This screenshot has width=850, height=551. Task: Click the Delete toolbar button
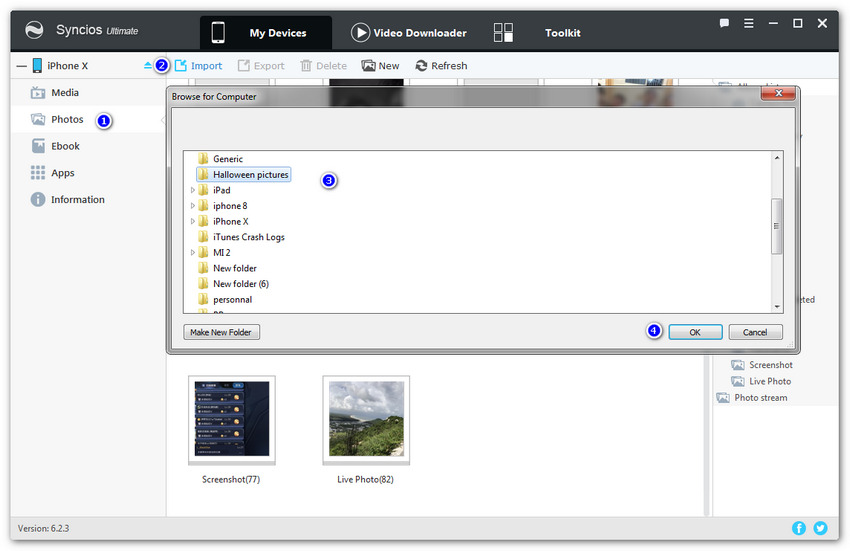click(x=324, y=66)
